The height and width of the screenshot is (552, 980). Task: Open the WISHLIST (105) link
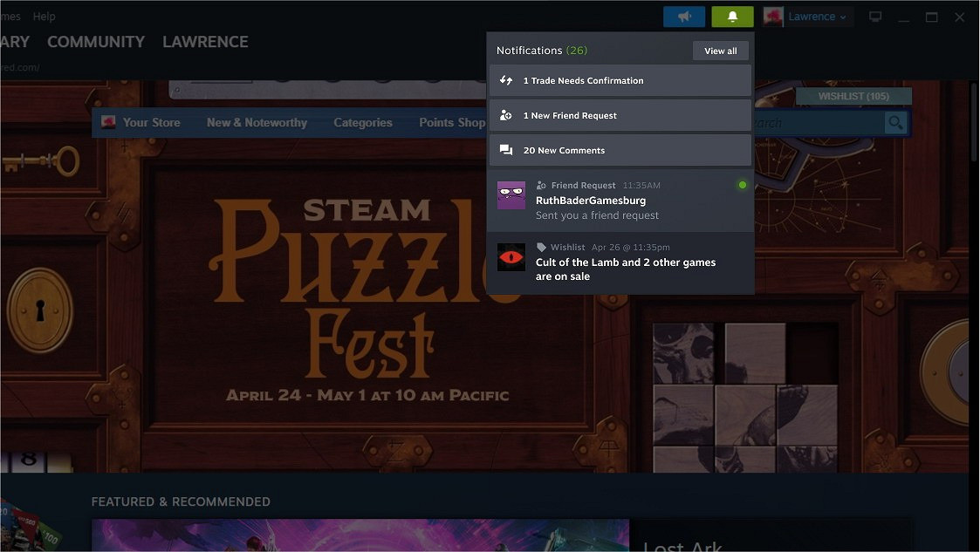point(853,95)
